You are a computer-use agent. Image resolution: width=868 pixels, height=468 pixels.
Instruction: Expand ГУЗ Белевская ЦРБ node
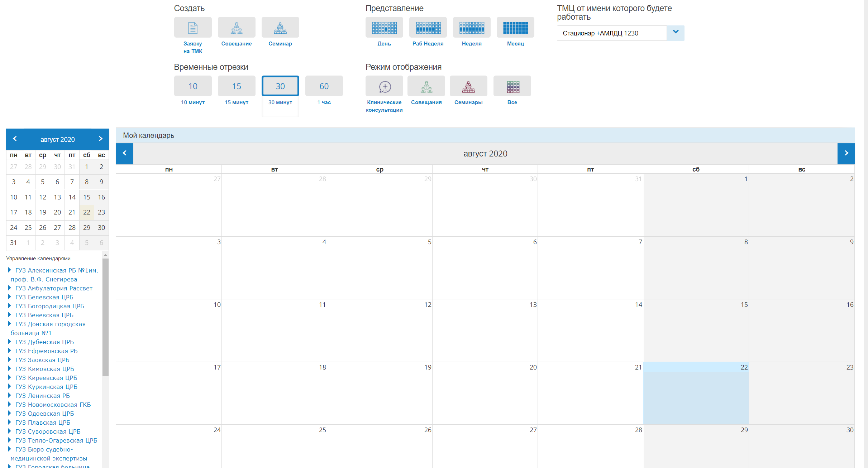tap(10, 297)
